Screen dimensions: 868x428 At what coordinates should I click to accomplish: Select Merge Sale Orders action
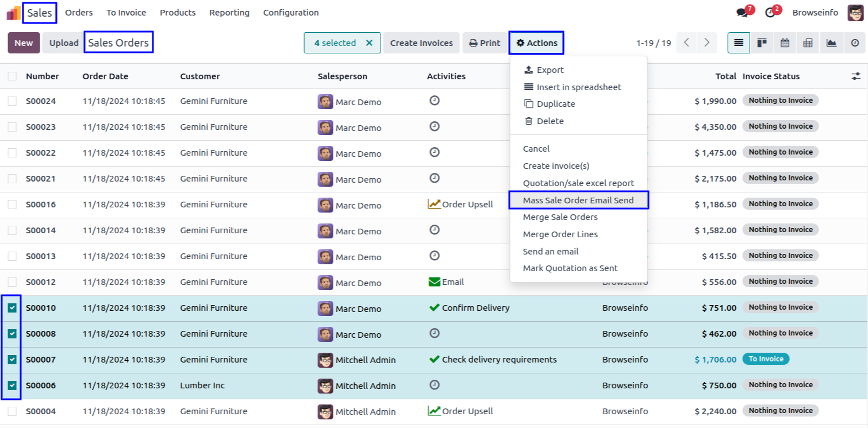click(560, 217)
